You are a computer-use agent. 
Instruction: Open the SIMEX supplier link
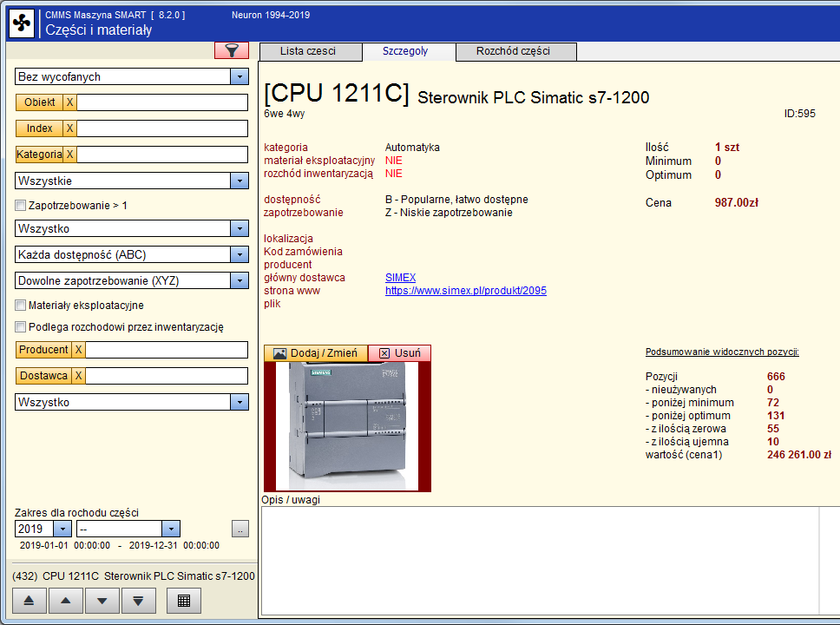(400, 278)
